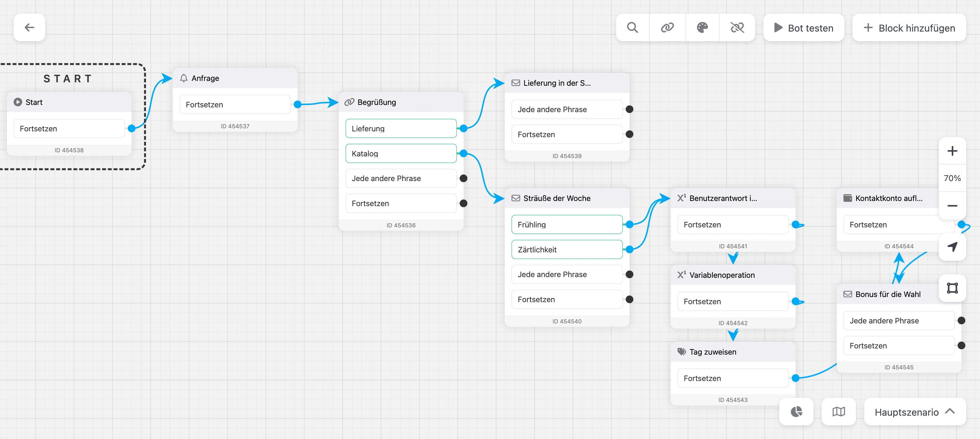Click the 70% zoom level indicator
Viewport: 980px width, 439px height.
[952, 178]
